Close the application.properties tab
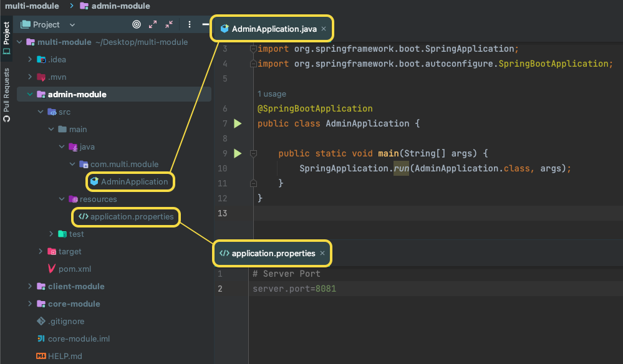Screen dimensions: 623x364 point(322,253)
